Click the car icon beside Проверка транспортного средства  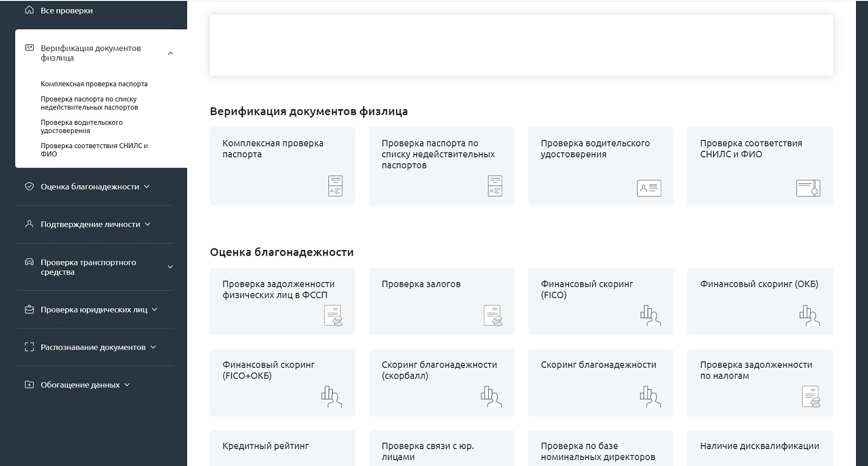click(x=29, y=263)
